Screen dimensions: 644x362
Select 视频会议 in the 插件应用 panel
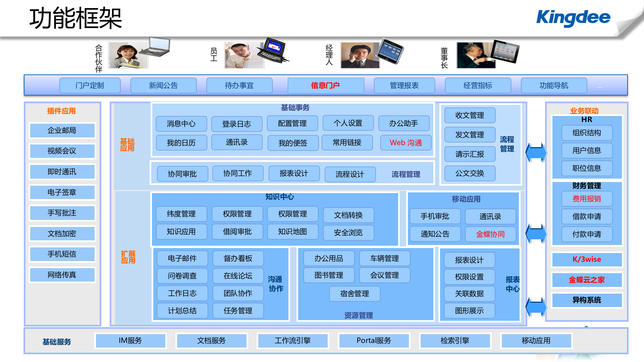(62, 151)
